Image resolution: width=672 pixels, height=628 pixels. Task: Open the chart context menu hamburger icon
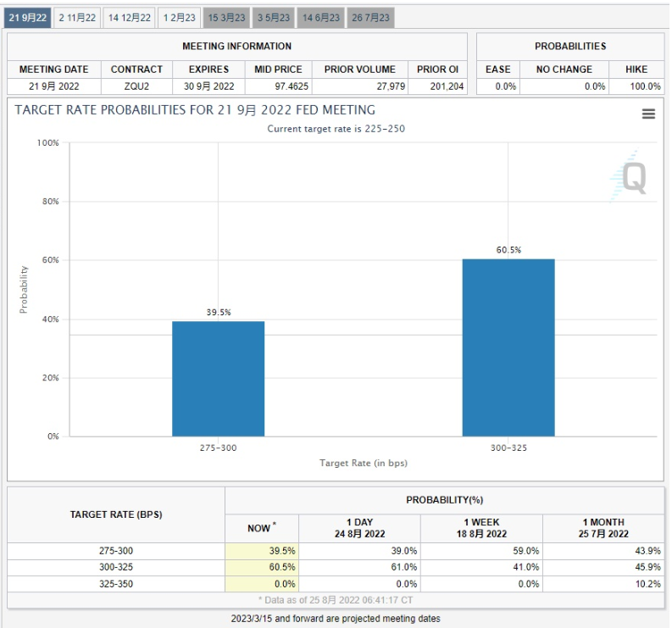pyautogui.click(x=648, y=114)
